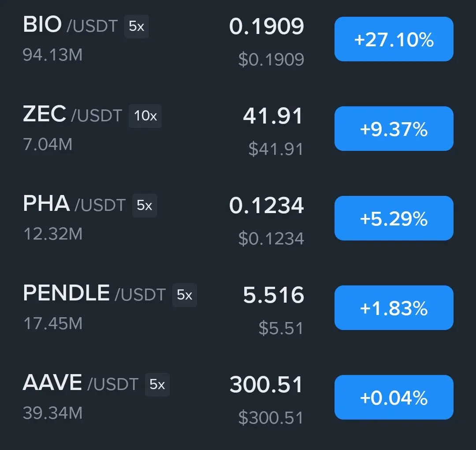Click the 5x leverage badge next to BIO
The image size is (476, 450).
pyautogui.click(x=137, y=26)
